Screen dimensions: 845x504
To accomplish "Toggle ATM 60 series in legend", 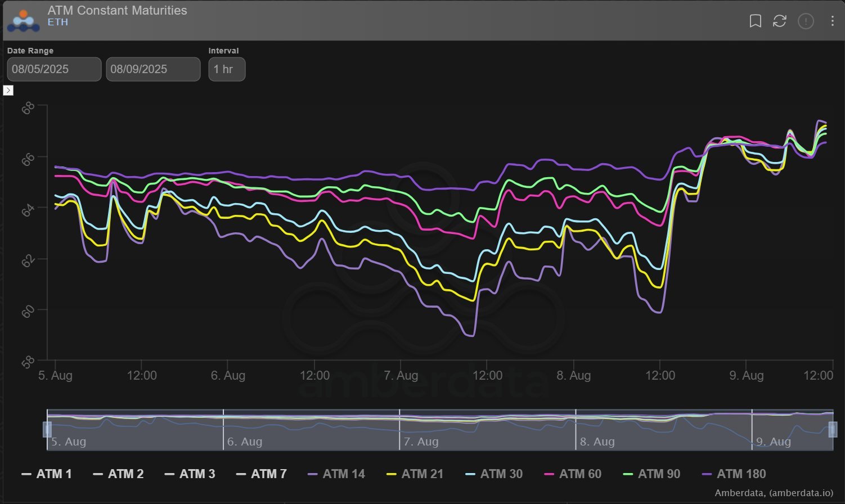I will [573, 474].
